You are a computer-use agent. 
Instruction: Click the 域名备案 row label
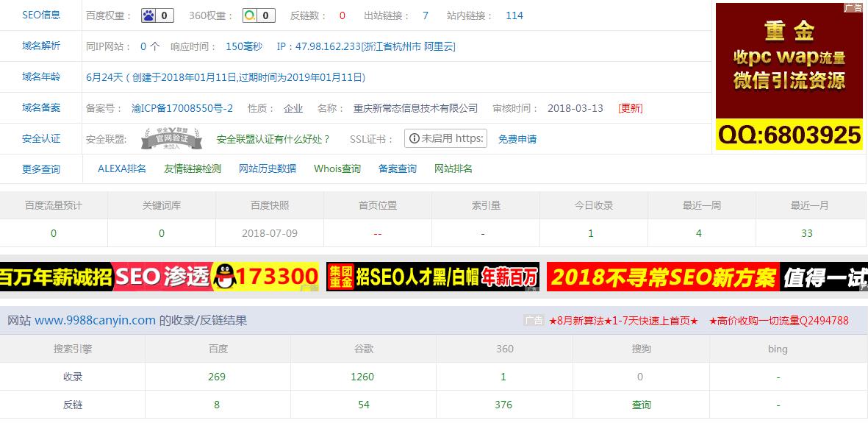41,107
